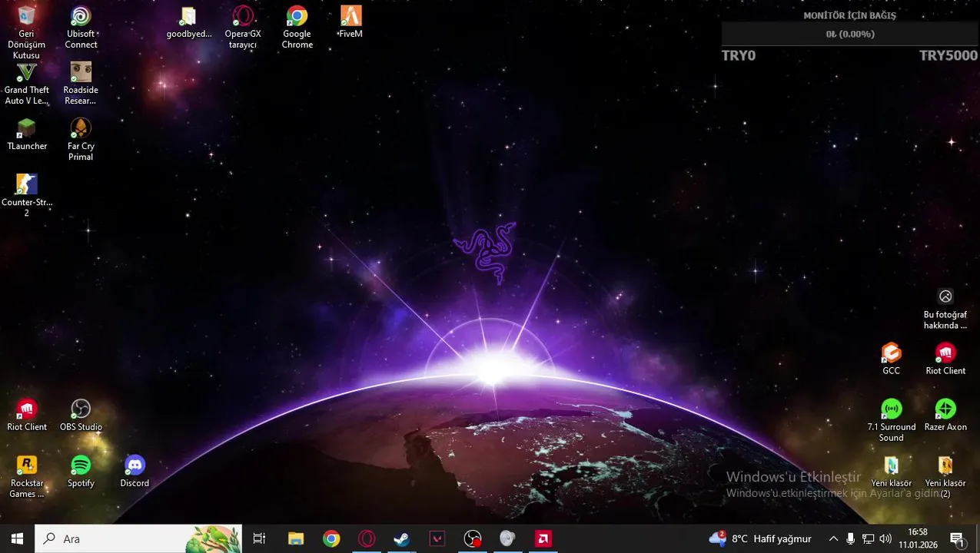This screenshot has width=980, height=553.
Task: Open network status tray icon
Action: click(x=868, y=538)
